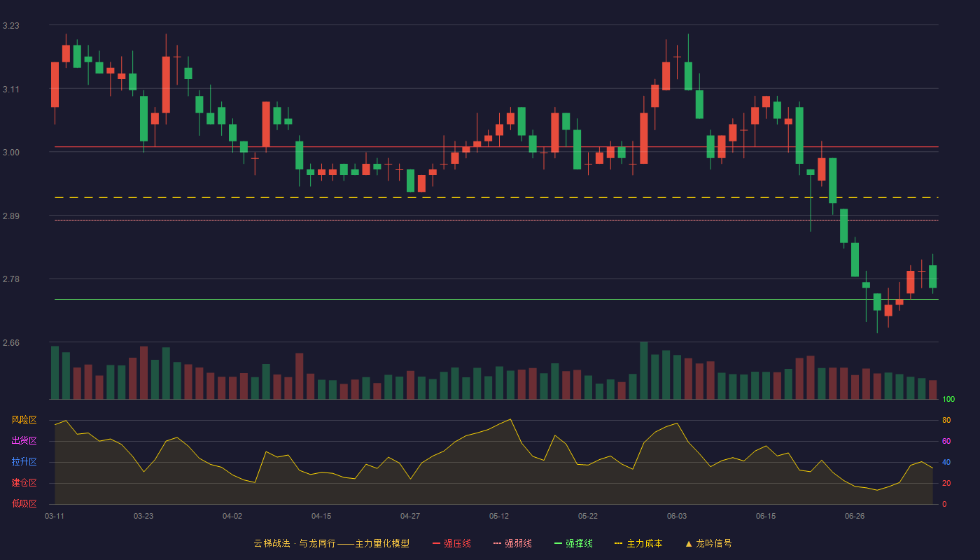Toggle the 龙吟信号 triangle legend entry
The width and height of the screenshot is (980, 560).
pos(708,543)
